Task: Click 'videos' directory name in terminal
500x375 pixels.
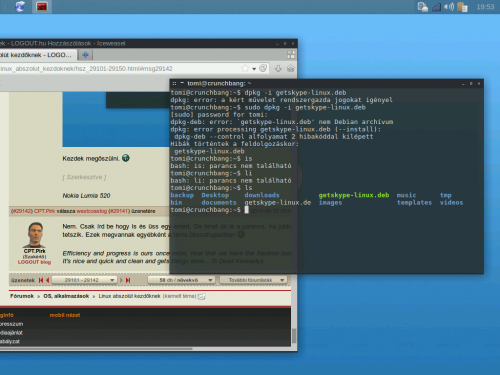Action: [451, 202]
